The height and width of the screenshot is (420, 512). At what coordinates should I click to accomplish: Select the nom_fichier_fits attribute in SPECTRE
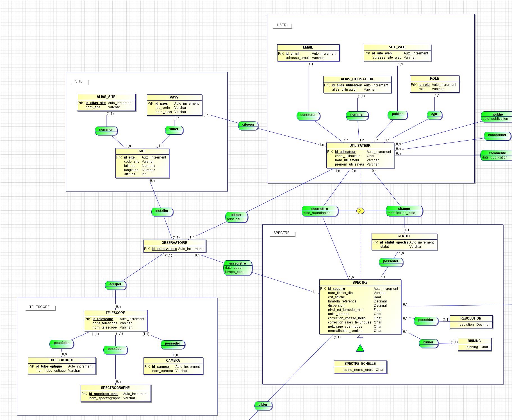[340, 293]
